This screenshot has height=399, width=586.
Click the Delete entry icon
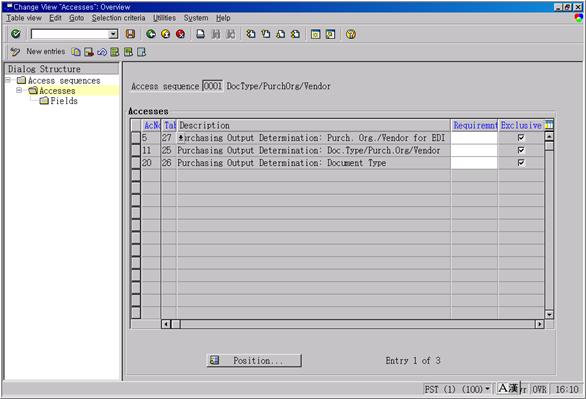[x=89, y=52]
